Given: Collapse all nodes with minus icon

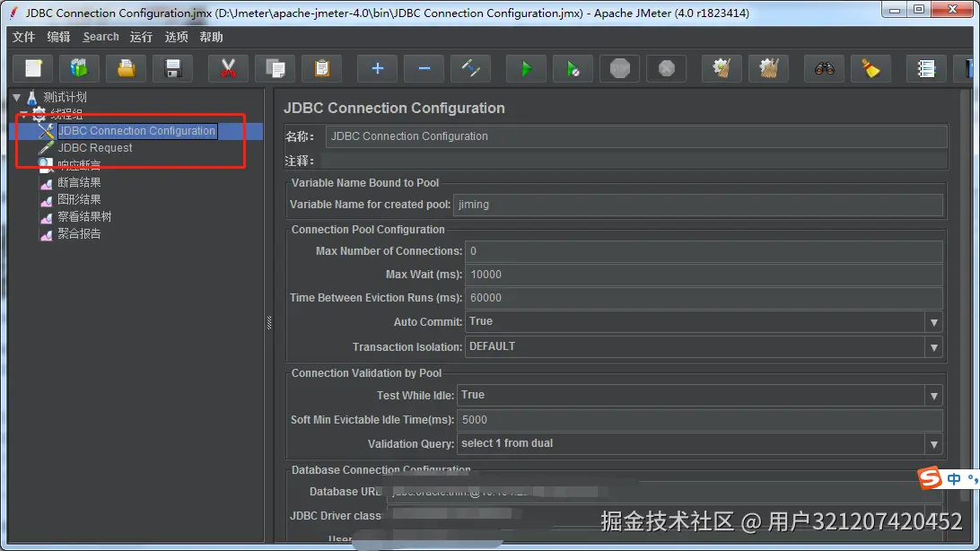Looking at the screenshot, I should point(424,68).
